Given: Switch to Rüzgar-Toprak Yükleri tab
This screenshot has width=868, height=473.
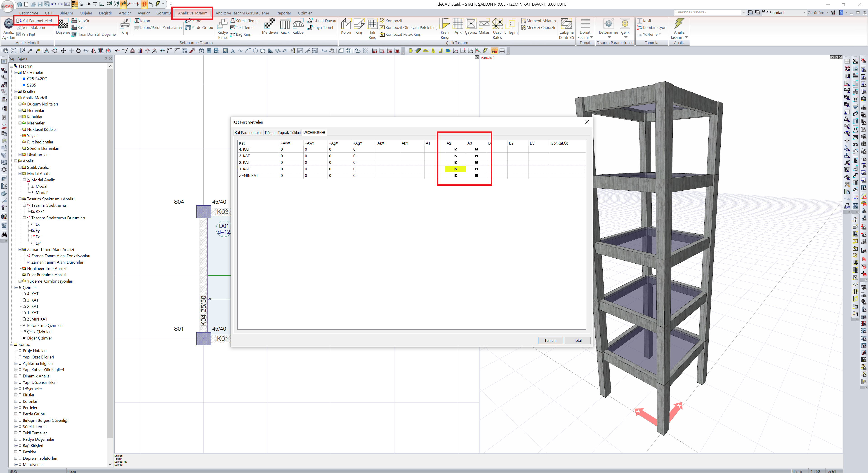Looking at the screenshot, I should [282, 133].
